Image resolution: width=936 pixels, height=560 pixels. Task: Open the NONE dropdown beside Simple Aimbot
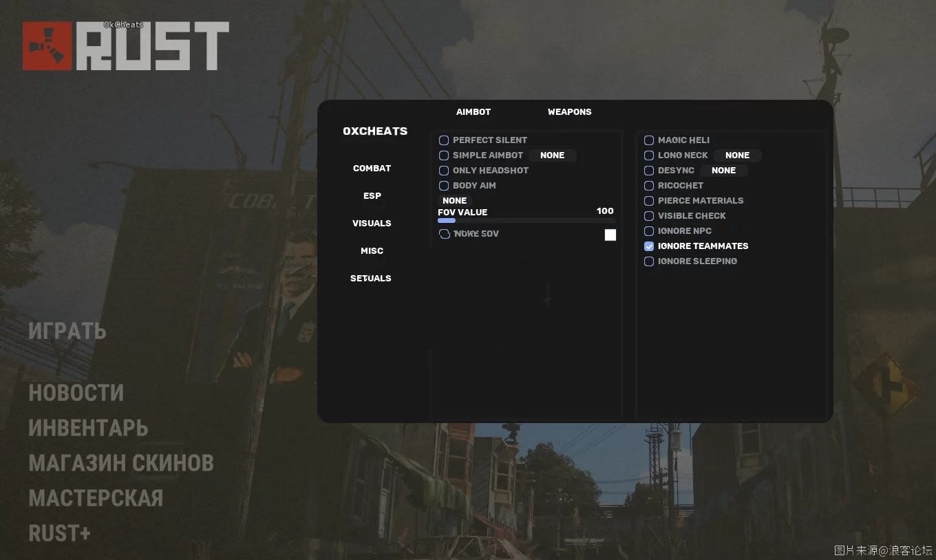(553, 155)
